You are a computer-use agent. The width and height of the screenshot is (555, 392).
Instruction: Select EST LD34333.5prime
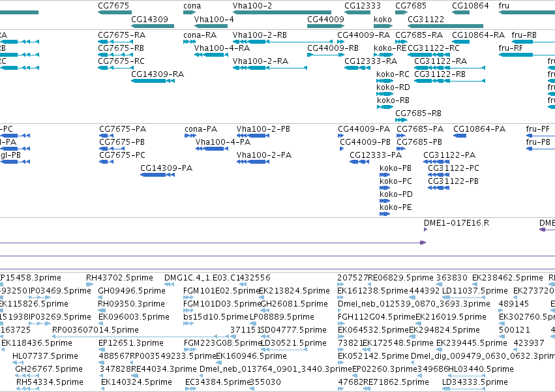pos(475,383)
